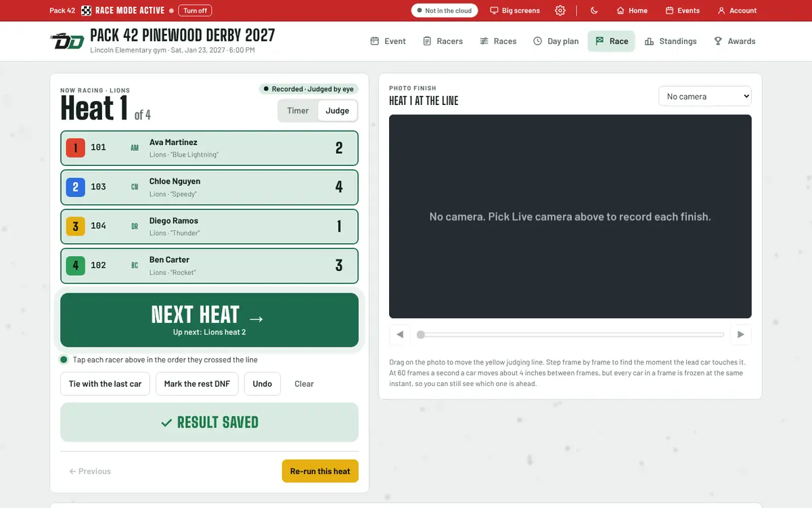Click the Not in the cloud status pill
The width and height of the screenshot is (812, 508).
coord(445,10)
